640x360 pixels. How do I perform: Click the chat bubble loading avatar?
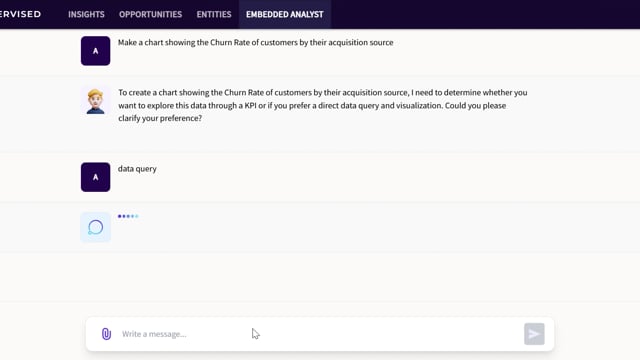[96, 227]
